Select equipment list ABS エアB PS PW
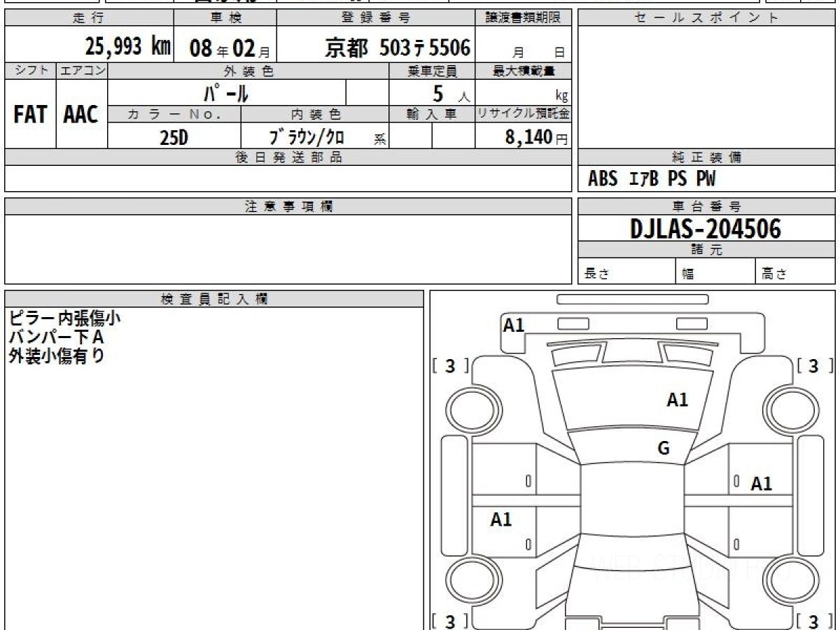 tap(652, 179)
